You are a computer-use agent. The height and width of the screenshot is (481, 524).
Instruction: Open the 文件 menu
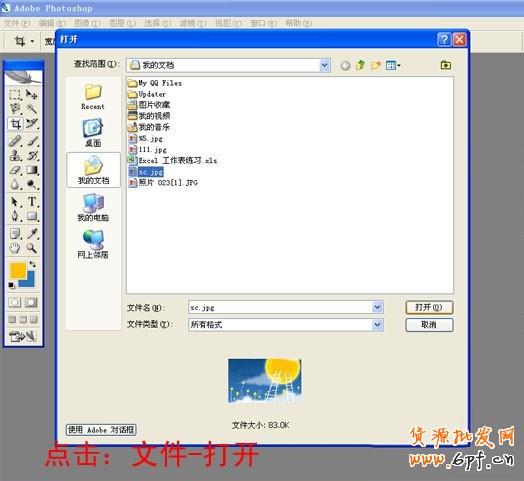pyautogui.click(x=17, y=23)
